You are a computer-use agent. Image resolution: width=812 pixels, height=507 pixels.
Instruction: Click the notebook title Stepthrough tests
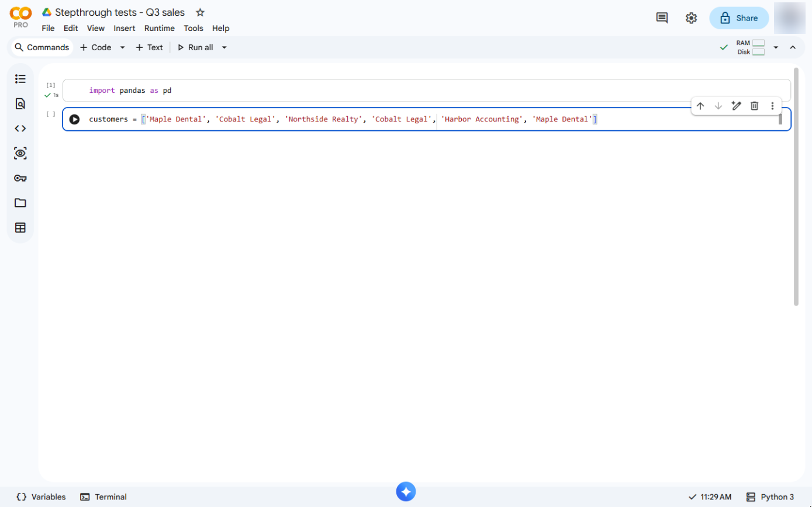coord(120,12)
